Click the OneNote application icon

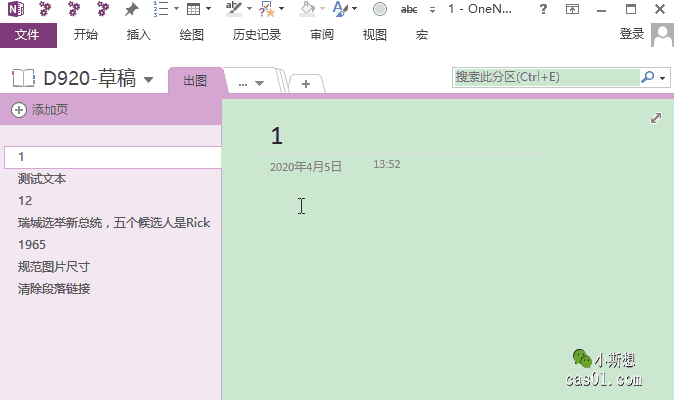click(16, 9)
